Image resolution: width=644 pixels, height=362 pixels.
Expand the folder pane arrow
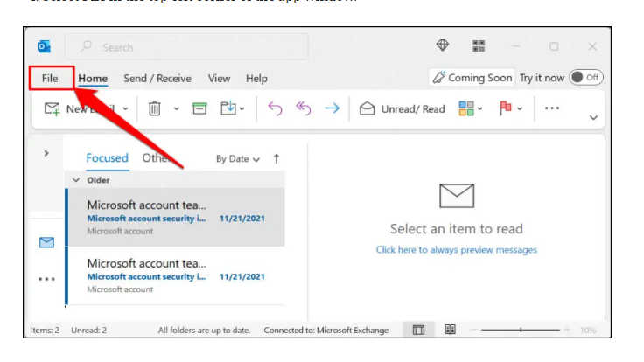46,154
